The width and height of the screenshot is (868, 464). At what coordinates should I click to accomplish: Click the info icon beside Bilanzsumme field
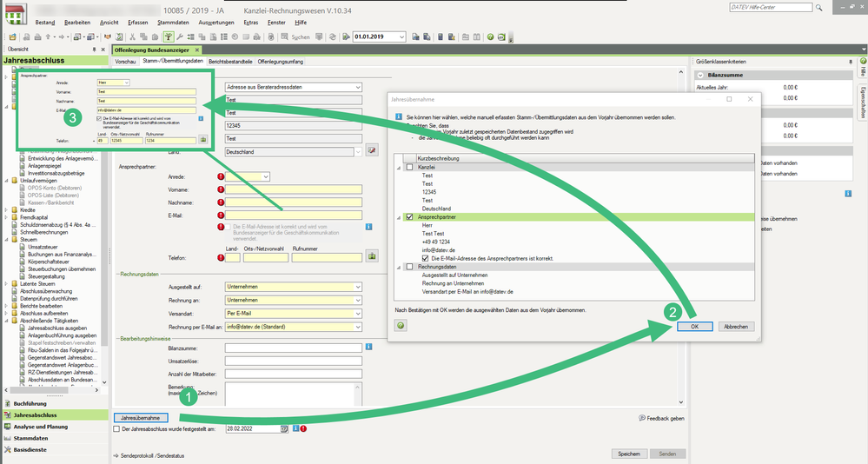tap(368, 347)
